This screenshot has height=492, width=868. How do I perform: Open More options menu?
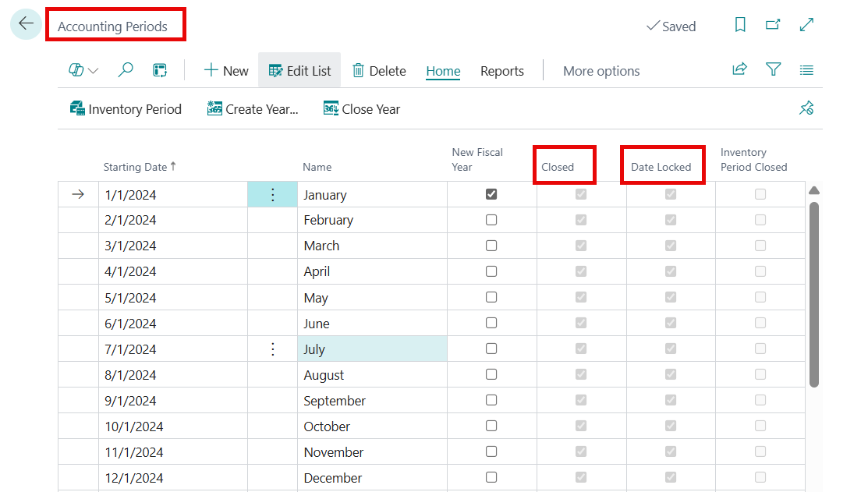point(601,71)
